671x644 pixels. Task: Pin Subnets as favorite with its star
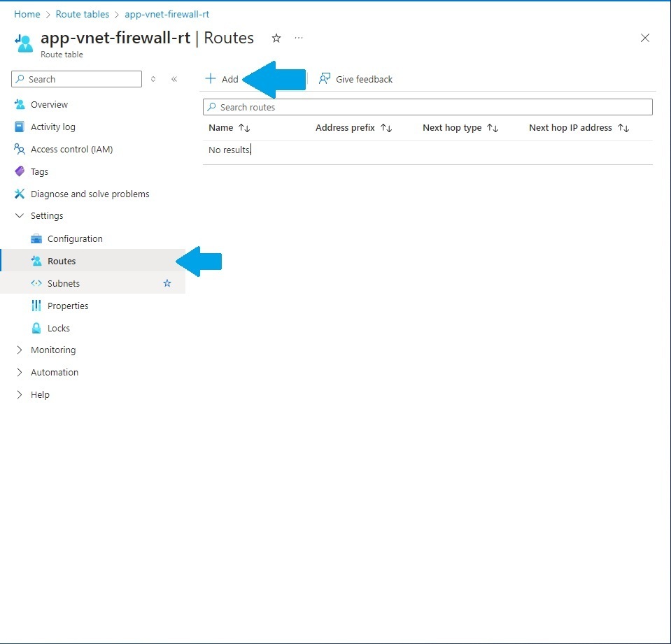pyautogui.click(x=167, y=283)
